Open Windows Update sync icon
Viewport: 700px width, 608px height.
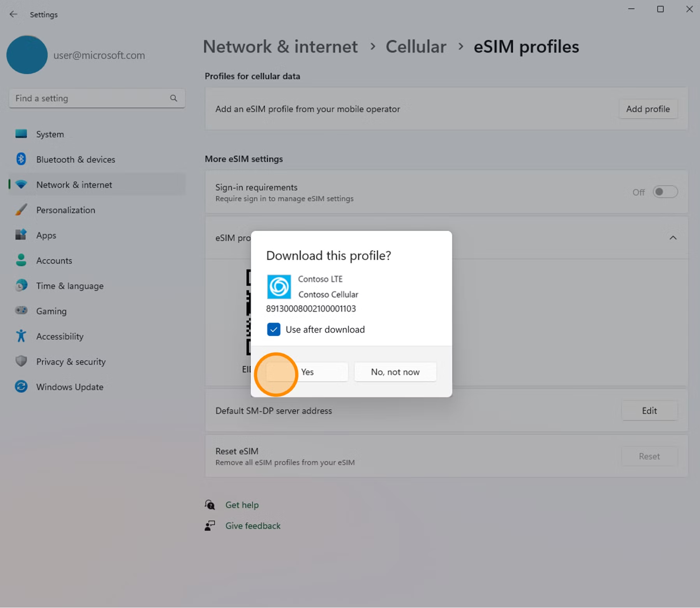tap(21, 387)
